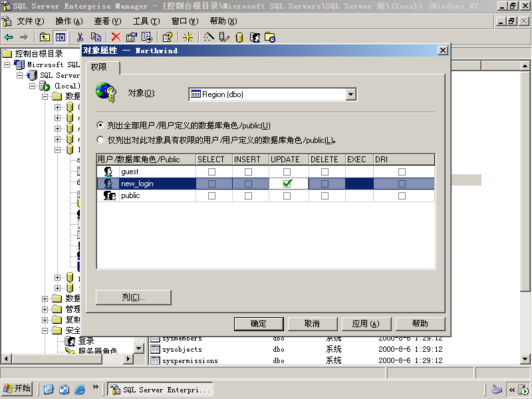Click the Export List toolbar icon
Viewport: 532px width, 399px height.
pyautogui.click(x=147, y=37)
